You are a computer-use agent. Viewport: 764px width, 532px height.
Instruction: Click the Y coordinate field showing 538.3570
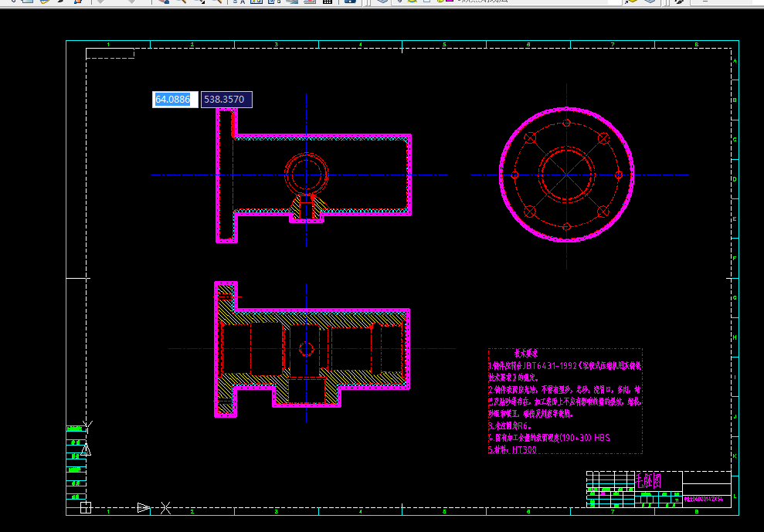tap(226, 100)
